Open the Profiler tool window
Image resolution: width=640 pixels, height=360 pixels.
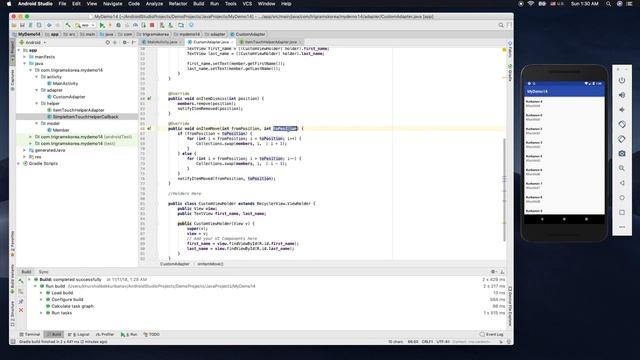[105, 334]
